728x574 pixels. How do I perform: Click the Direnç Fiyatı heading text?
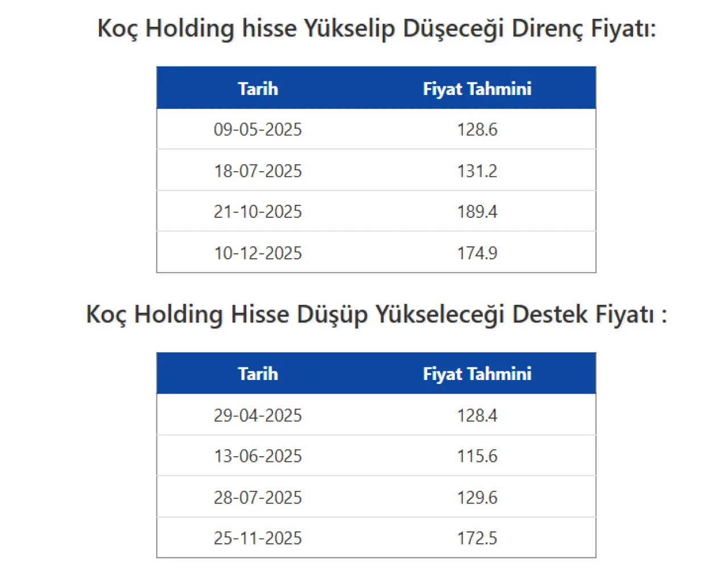click(x=584, y=28)
